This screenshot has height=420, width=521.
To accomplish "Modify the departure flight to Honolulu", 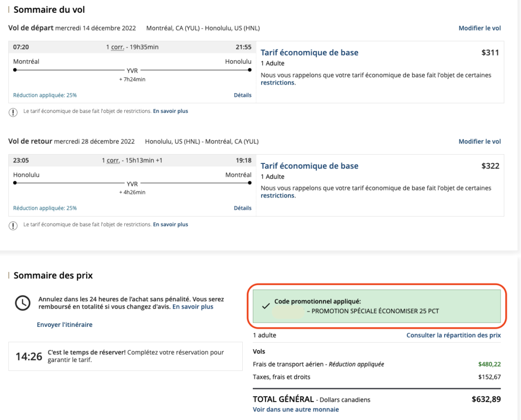I will click(x=479, y=28).
